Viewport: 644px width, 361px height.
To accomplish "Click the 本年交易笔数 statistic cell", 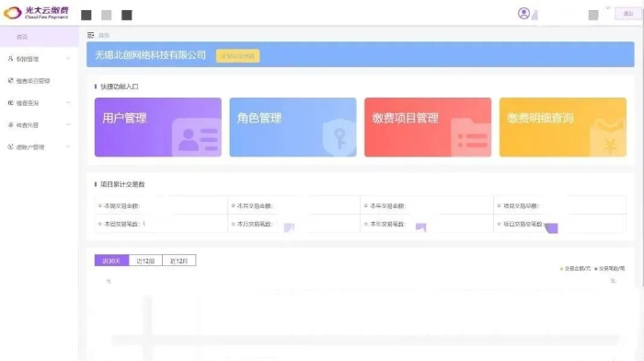I will tap(427, 224).
